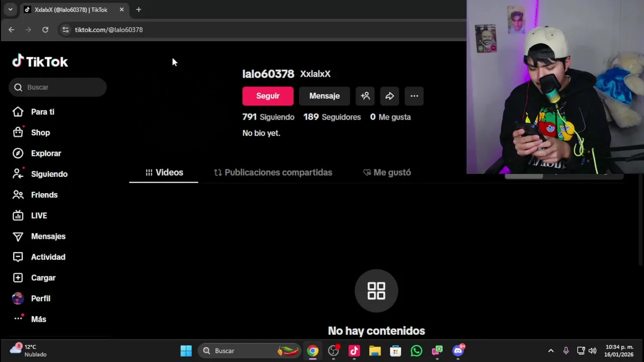Click the empty content grid icon
644x362 pixels.
pos(376,291)
